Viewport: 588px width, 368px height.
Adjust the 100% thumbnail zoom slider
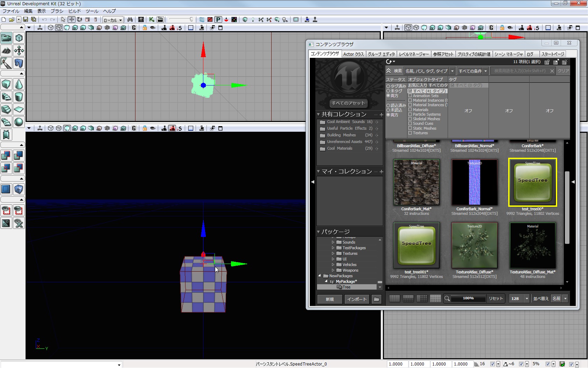pyautogui.click(x=468, y=298)
